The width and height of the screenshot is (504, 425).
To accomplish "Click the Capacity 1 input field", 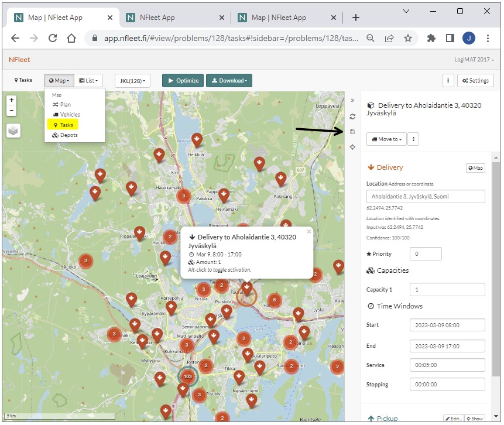I will (447, 290).
